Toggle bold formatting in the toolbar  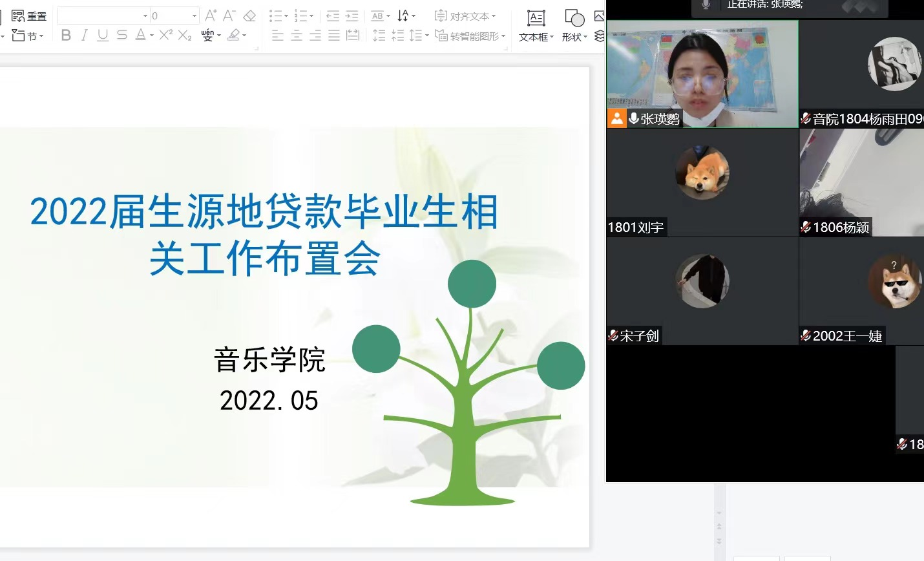pos(66,36)
